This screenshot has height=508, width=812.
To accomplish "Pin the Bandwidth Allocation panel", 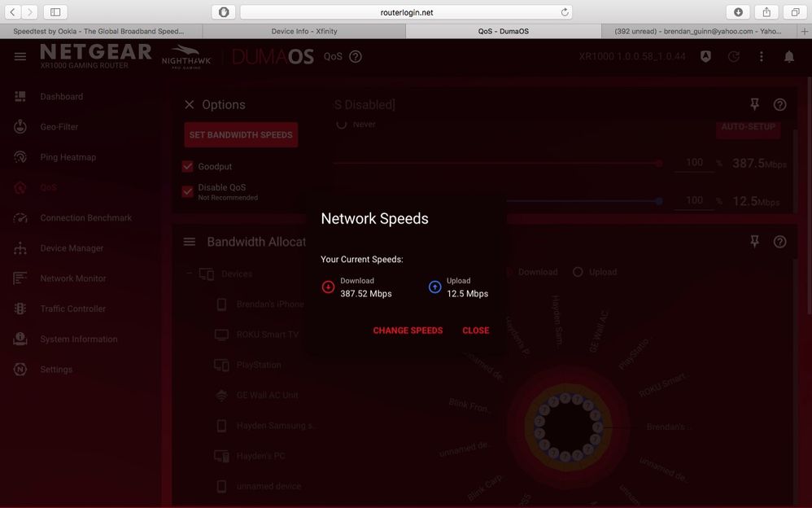I will (x=754, y=241).
